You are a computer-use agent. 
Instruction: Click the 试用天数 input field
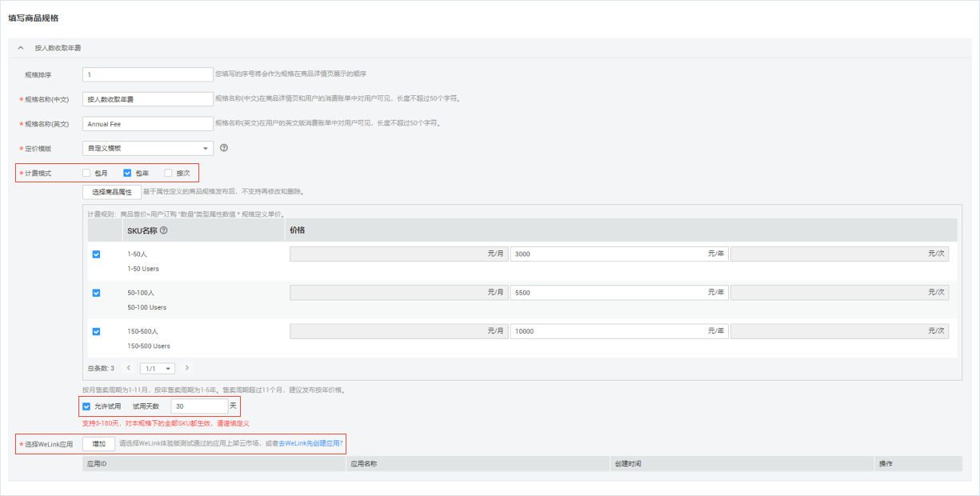click(199, 406)
